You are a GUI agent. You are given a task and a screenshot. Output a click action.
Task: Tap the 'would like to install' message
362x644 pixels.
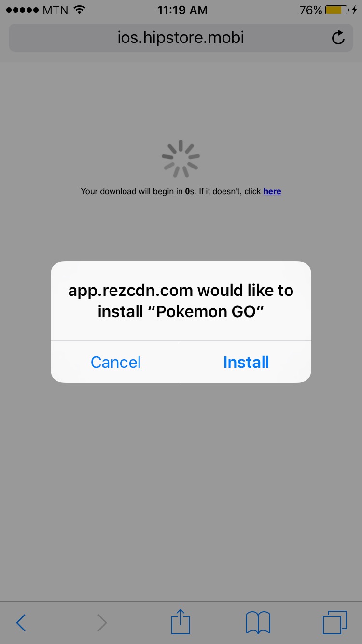pyautogui.click(x=181, y=301)
